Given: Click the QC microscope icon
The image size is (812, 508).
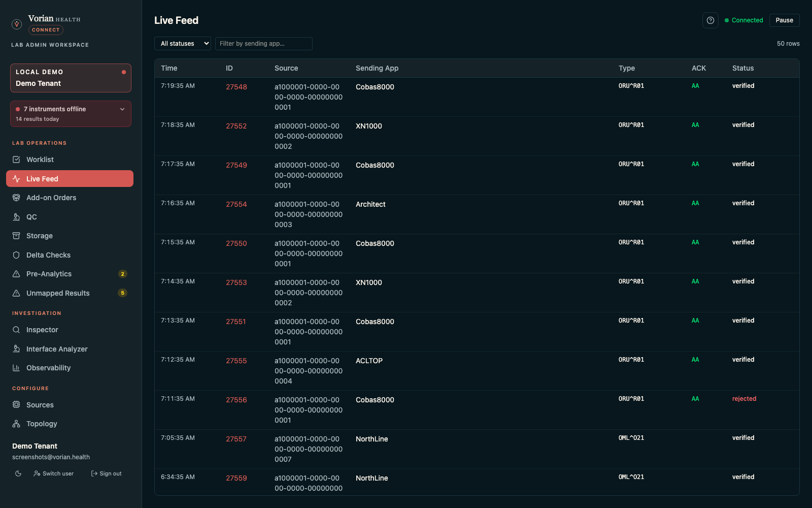Looking at the screenshot, I should click(16, 217).
